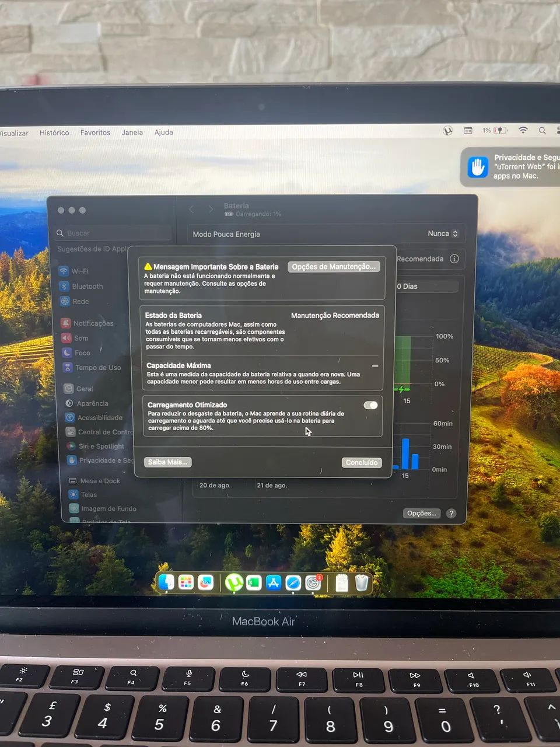The width and height of the screenshot is (560, 747).
Task: Open uTorrent Web in the Dock
Action: (234, 582)
